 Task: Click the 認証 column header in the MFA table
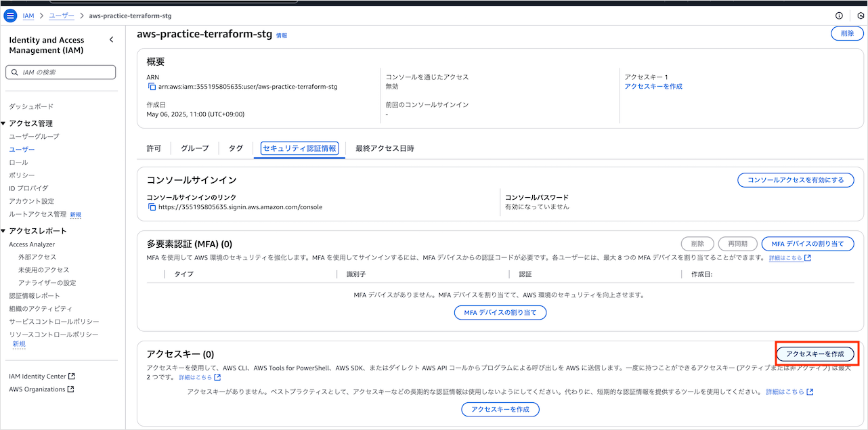525,274
